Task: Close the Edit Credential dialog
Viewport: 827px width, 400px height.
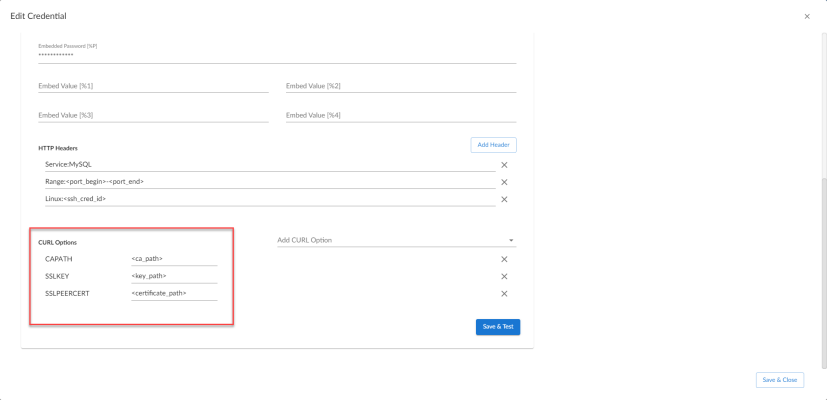Action: pyautogui.click(x=807, y=17)
